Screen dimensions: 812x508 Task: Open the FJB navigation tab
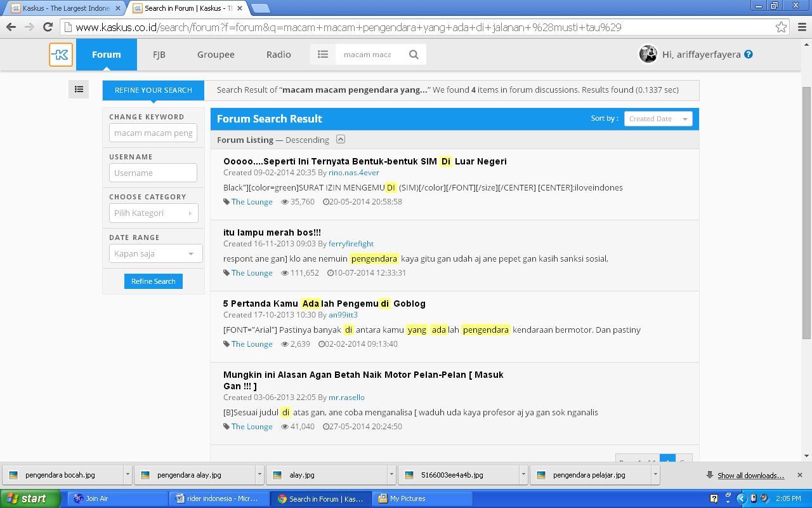pos(159,55)
